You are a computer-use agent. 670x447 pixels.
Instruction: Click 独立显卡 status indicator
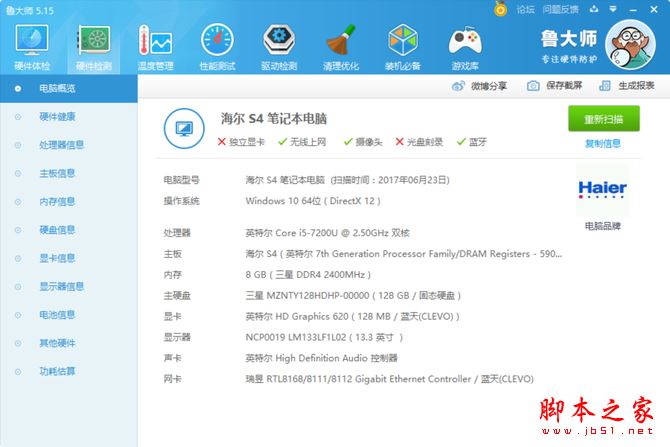[241, 142]
